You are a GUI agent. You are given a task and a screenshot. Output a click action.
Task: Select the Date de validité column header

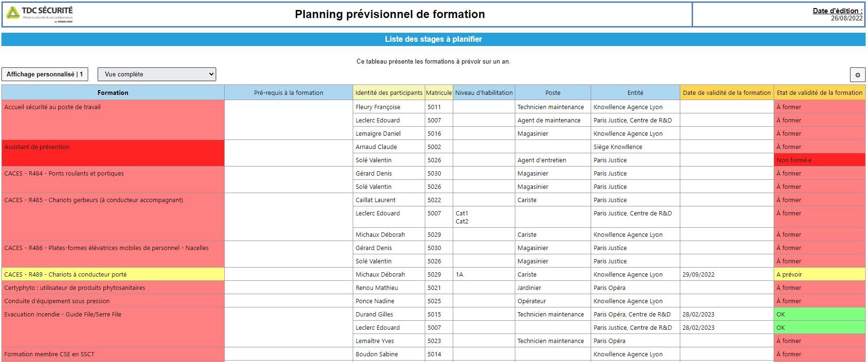click(727, 93)
